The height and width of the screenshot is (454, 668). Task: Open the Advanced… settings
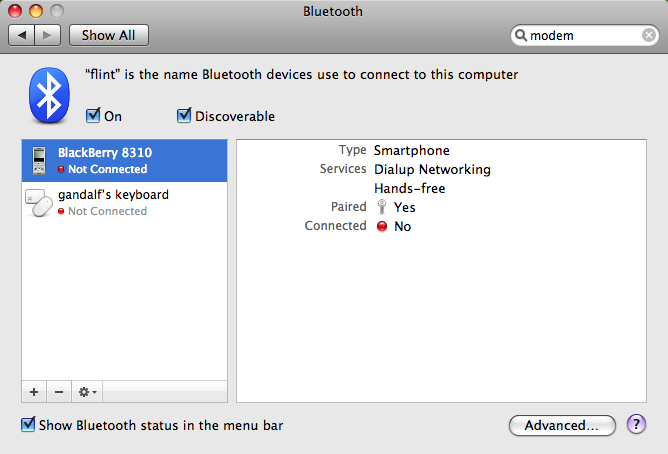point(562,425)
